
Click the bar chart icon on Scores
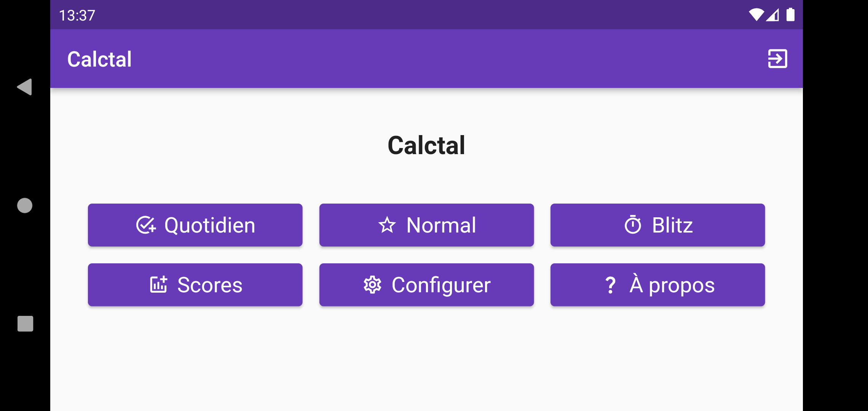pos(158,284)
